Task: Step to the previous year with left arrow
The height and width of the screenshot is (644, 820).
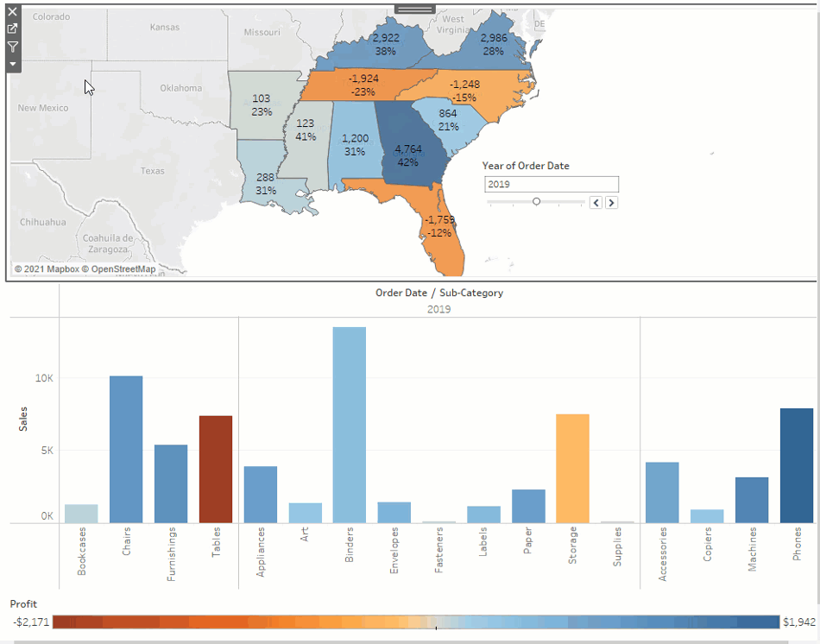Action: pos(596,202)
